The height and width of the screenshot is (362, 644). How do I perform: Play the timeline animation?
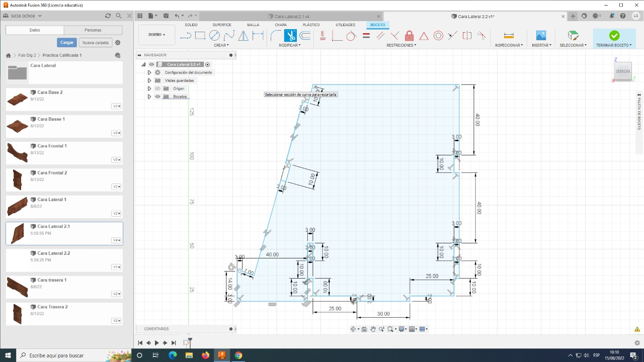pyautogui.click(x=156, y=343)
